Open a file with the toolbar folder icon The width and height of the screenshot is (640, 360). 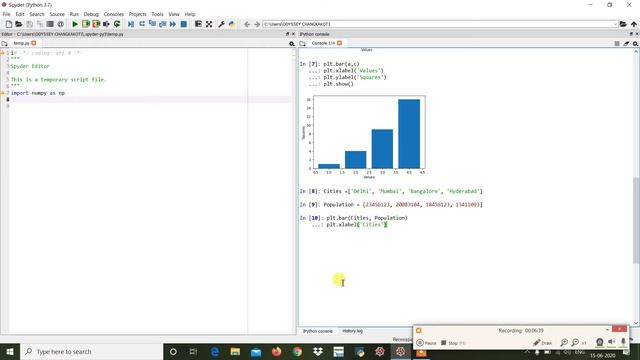pos(19,24)
